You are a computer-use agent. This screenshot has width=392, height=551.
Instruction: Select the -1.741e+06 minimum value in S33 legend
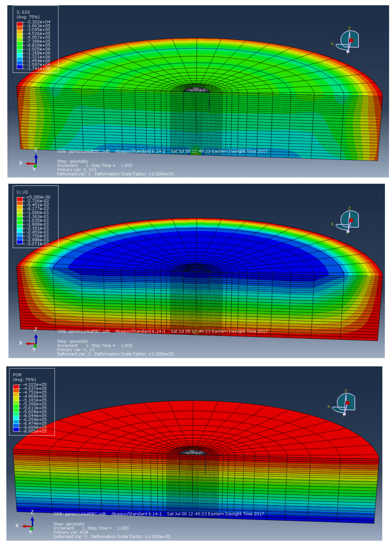point(38,69)
